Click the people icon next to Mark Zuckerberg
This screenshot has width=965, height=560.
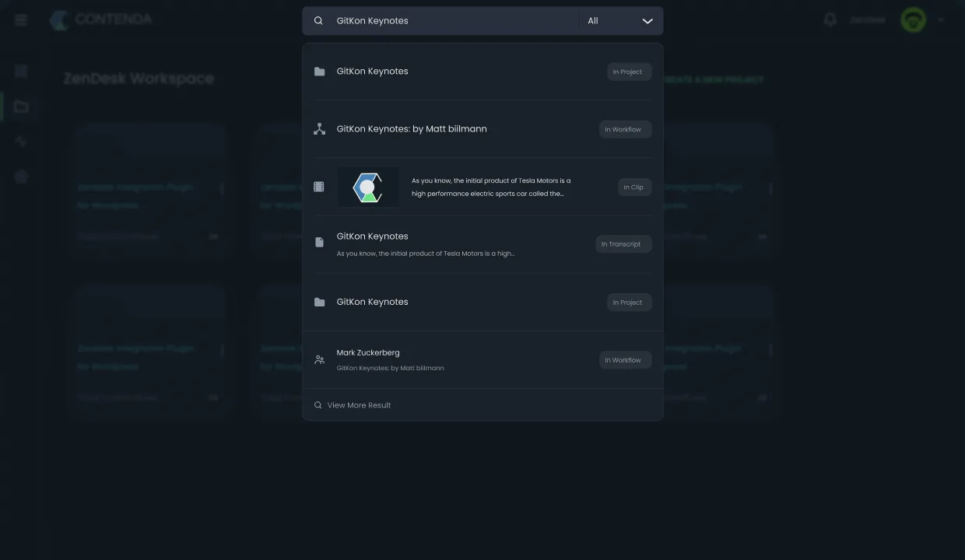point(319,359)
